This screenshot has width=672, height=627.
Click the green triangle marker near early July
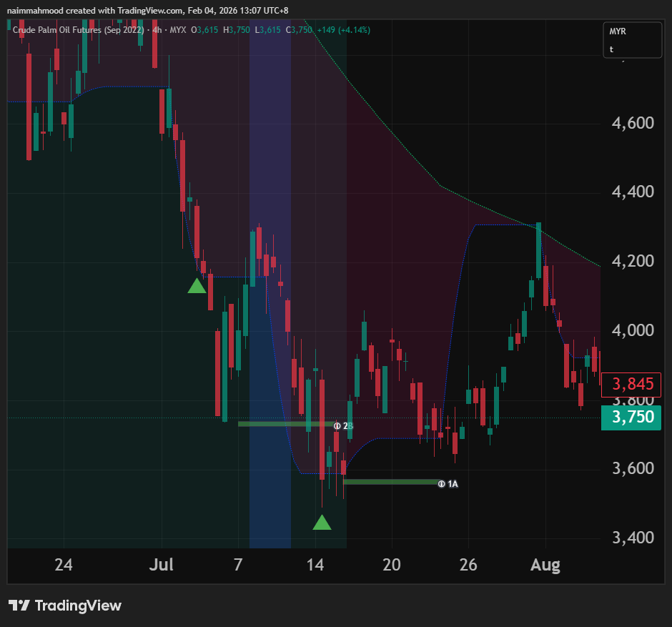[197, 286]
